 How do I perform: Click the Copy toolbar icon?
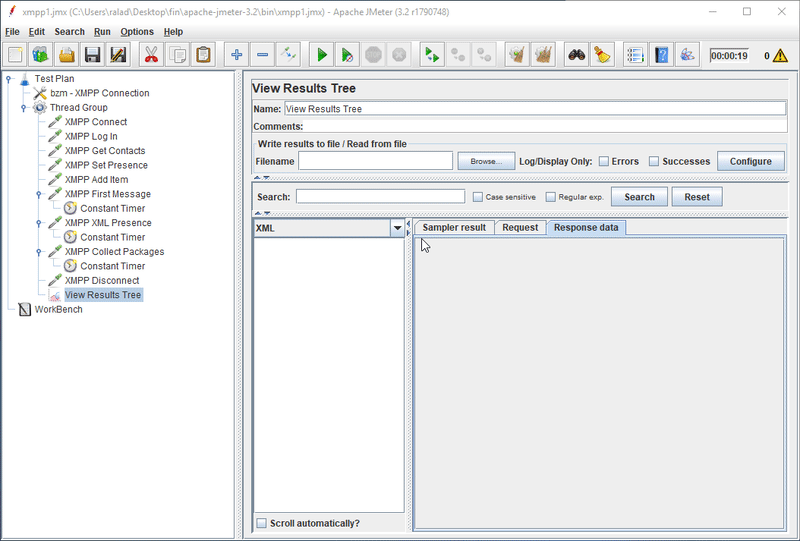[x=177, y=55]
